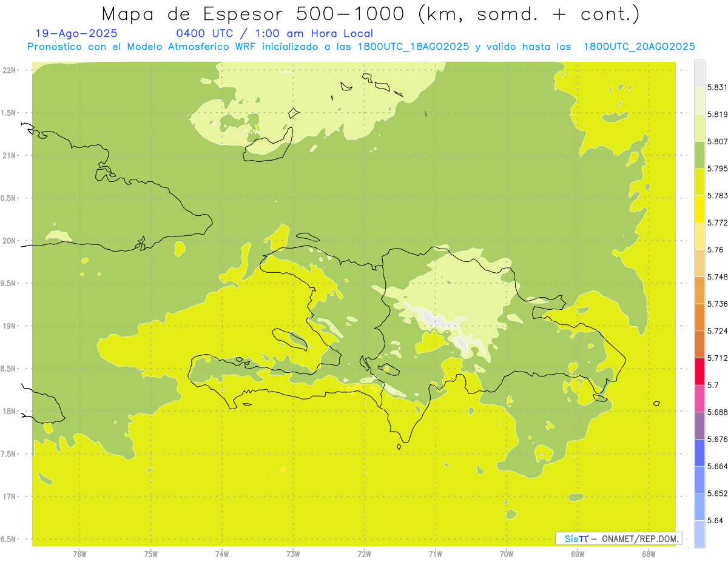
Task: Click the latitude label '22N'
Action: 9,70
